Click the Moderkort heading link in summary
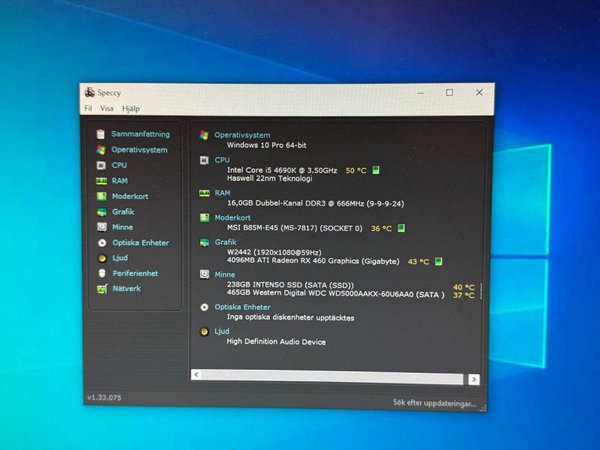This screenshot has width=600, height=450. tap(233, 217)
